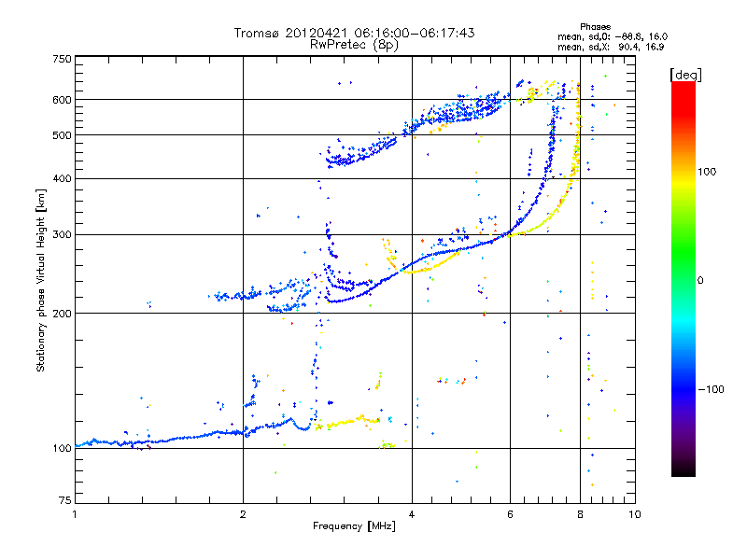Click the y-axis tick label '400'

tap(62, 179)
